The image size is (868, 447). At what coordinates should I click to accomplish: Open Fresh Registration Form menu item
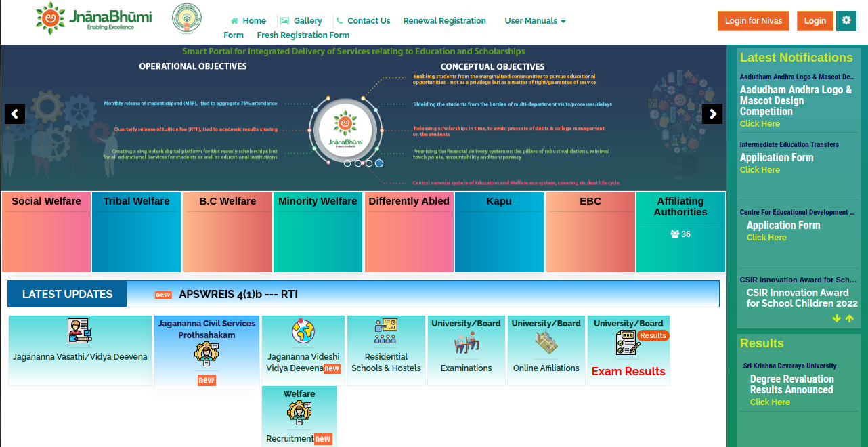point(303,35)
